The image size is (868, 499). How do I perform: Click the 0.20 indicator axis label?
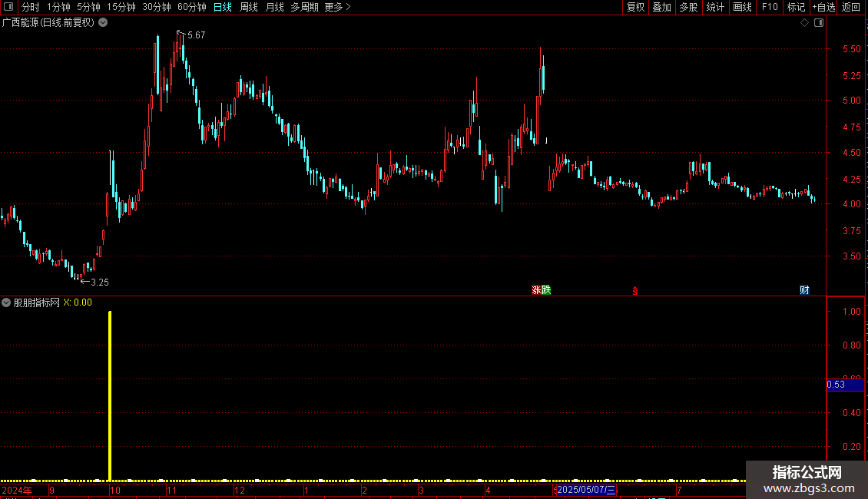(851, 447)
